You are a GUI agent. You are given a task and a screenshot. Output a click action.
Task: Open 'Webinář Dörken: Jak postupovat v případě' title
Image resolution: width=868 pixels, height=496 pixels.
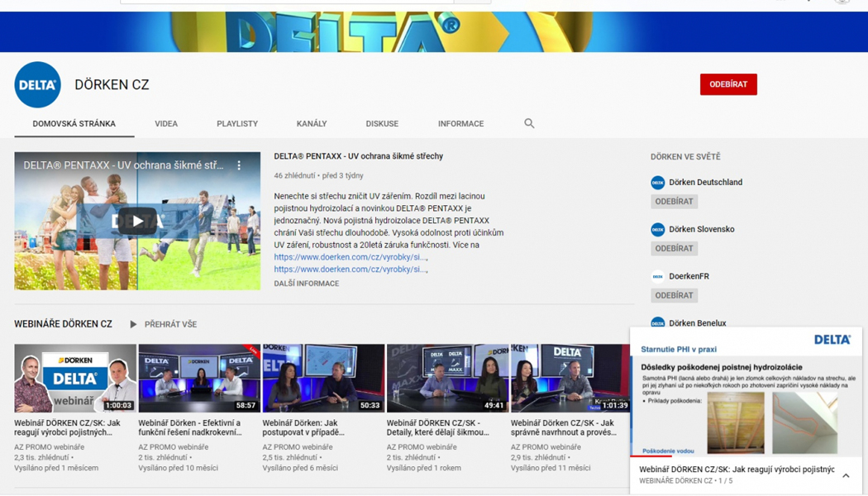tap(303, 427)
